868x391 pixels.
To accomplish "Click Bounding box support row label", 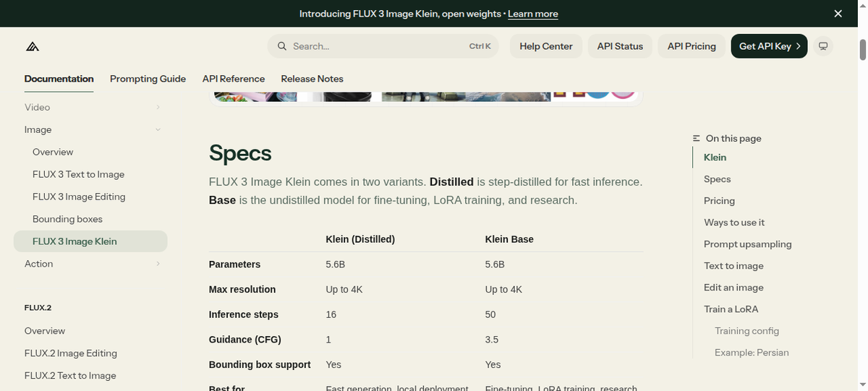I will click(260, 365).
